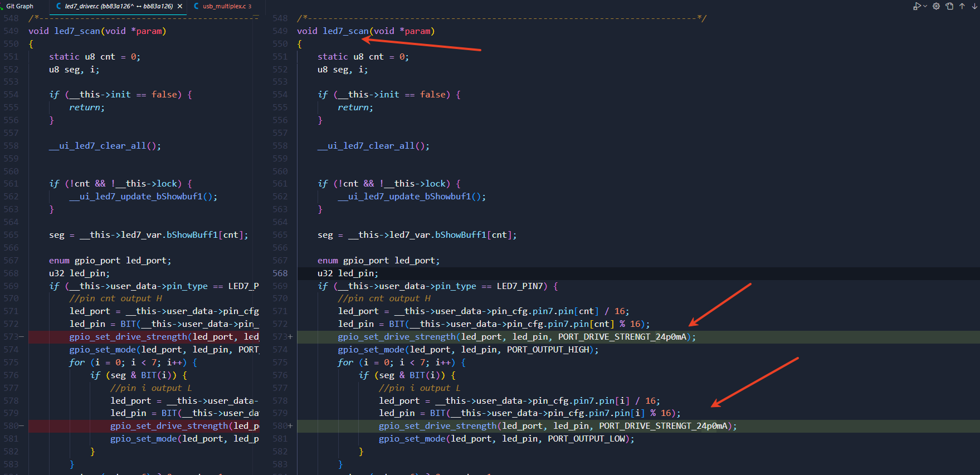This screenshot has height=475, width=980.
Task: Click added gpio_set_drive_strength line 573 in modified pane
Action: (x=517, y=337)
